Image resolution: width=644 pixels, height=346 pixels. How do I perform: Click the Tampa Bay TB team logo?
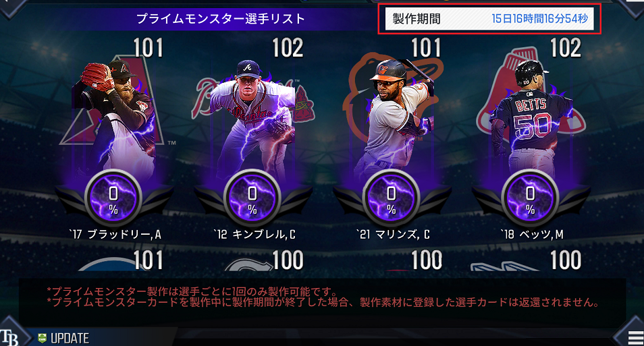pos(9,337)
